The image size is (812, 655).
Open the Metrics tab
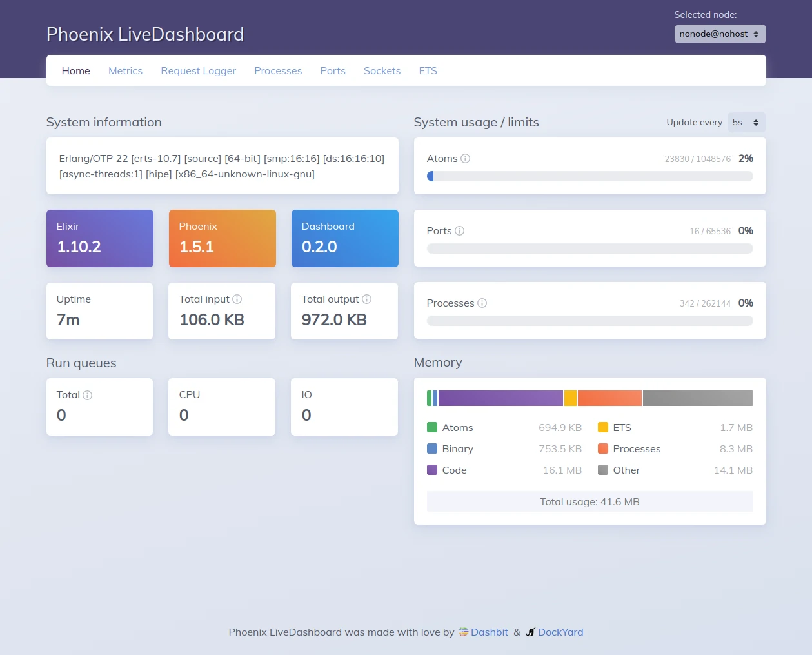click(125, 71)
